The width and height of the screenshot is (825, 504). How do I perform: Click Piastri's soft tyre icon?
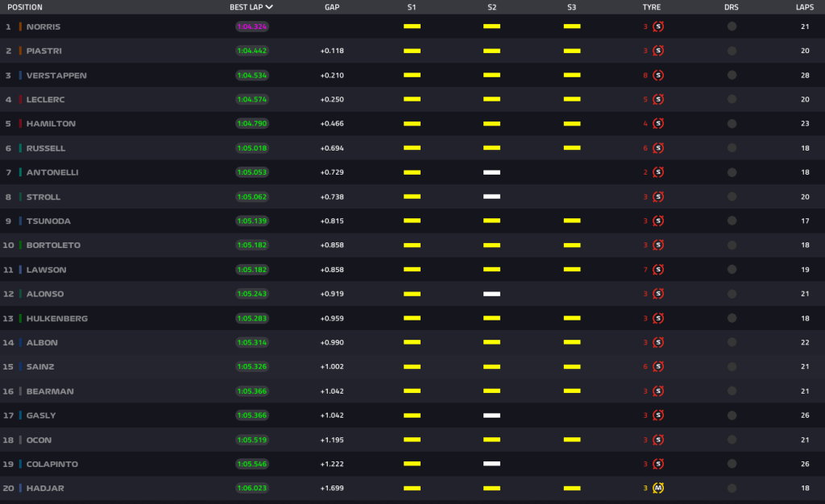[x=658, y=51]
